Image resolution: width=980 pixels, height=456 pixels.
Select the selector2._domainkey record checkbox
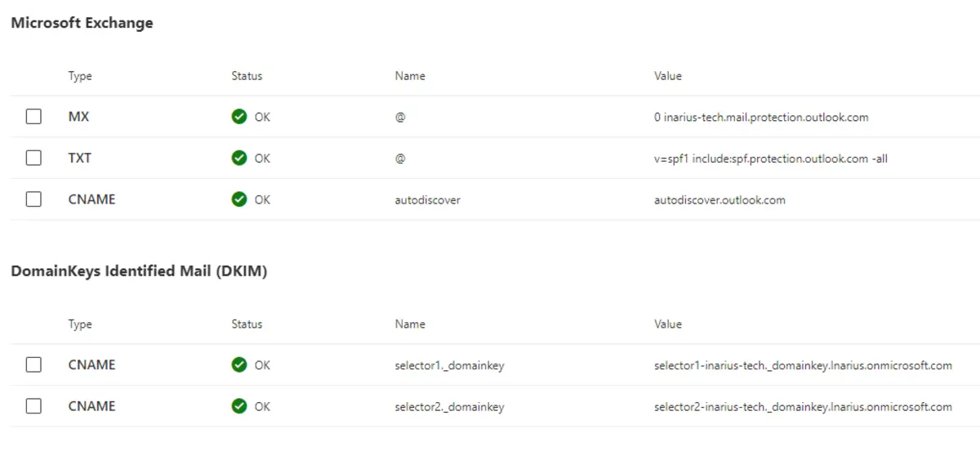pyautogui.click(x=33, y=406)
